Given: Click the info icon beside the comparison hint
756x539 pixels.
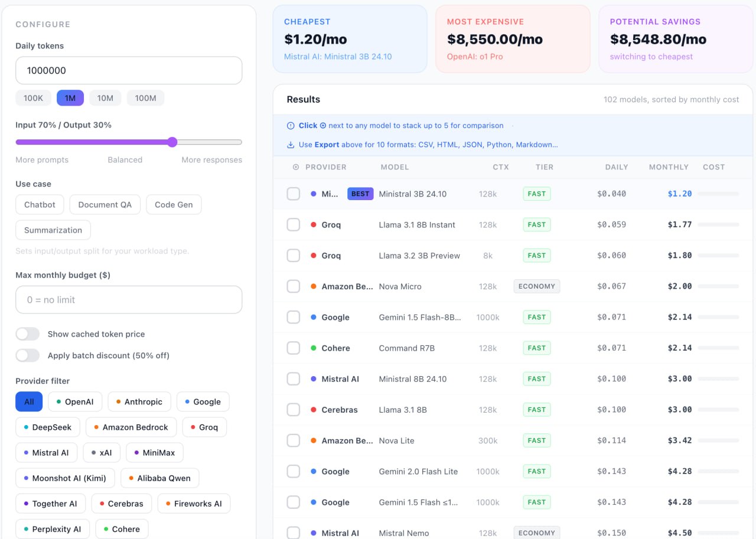Looking at the screenshot, I should (x=291, y=126).
